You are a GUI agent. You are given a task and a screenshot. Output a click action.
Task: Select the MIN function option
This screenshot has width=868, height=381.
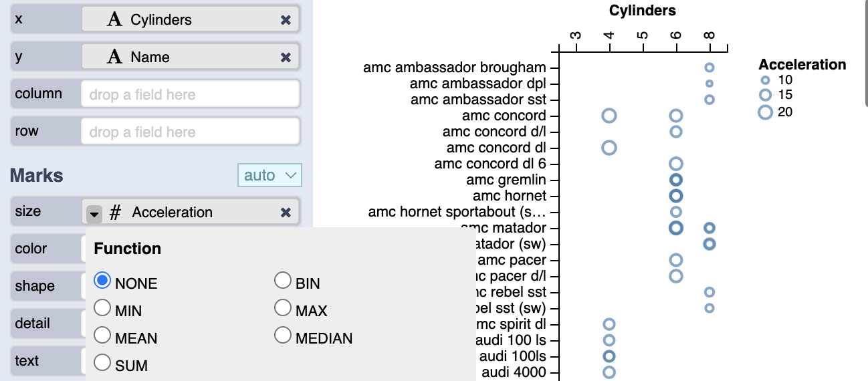point(102,308)
